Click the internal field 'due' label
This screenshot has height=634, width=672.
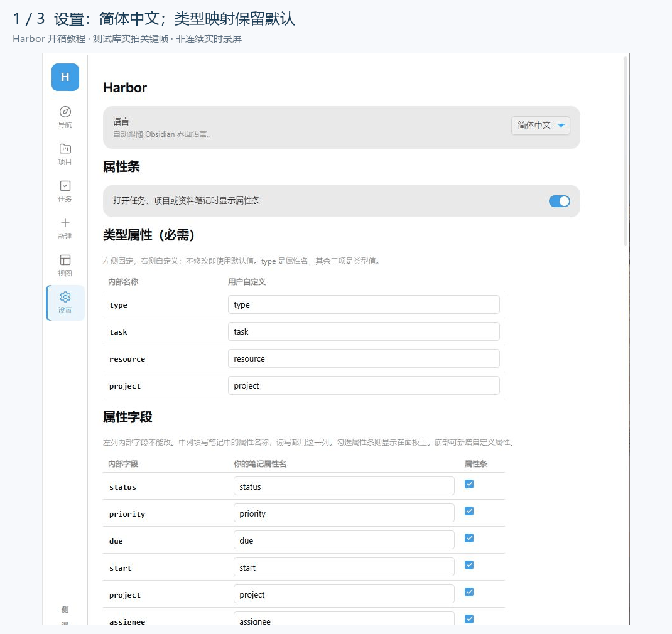(116, 541)
